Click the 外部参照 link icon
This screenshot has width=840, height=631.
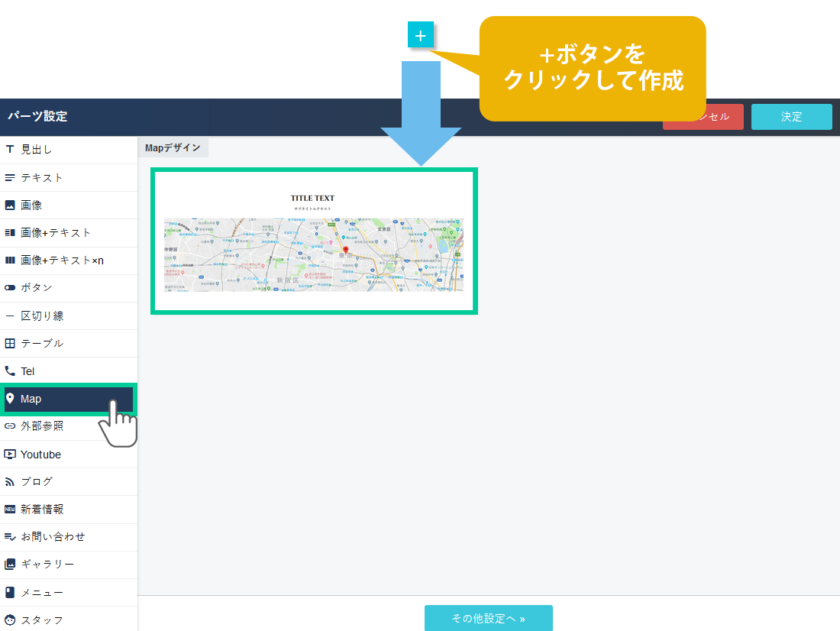point(10,426)
